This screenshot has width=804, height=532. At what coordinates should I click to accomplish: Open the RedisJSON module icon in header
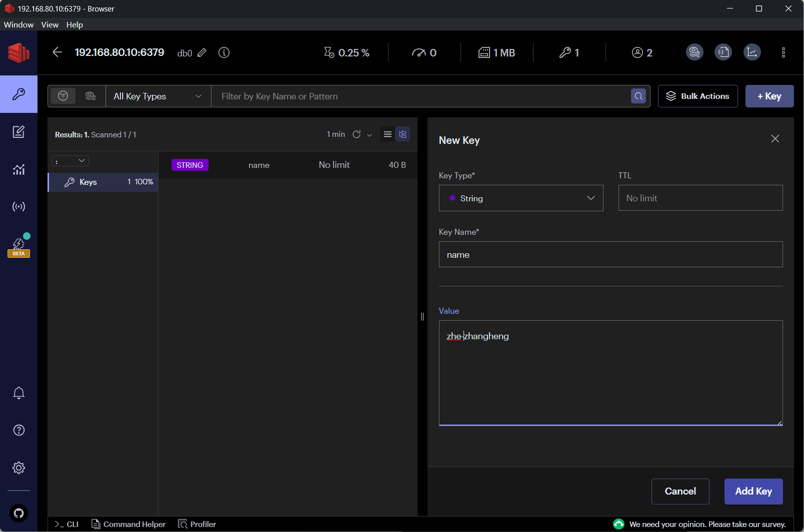[x=723, y=52]
